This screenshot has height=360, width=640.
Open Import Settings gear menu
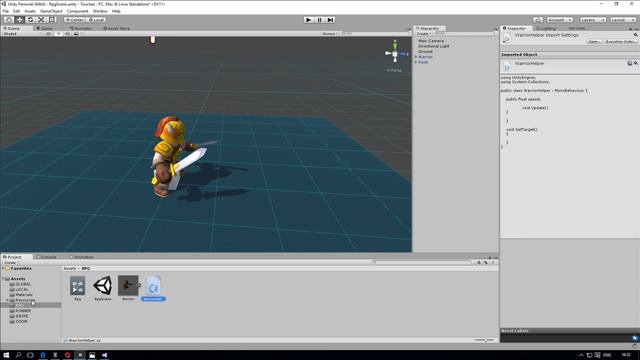coord(636,35)
